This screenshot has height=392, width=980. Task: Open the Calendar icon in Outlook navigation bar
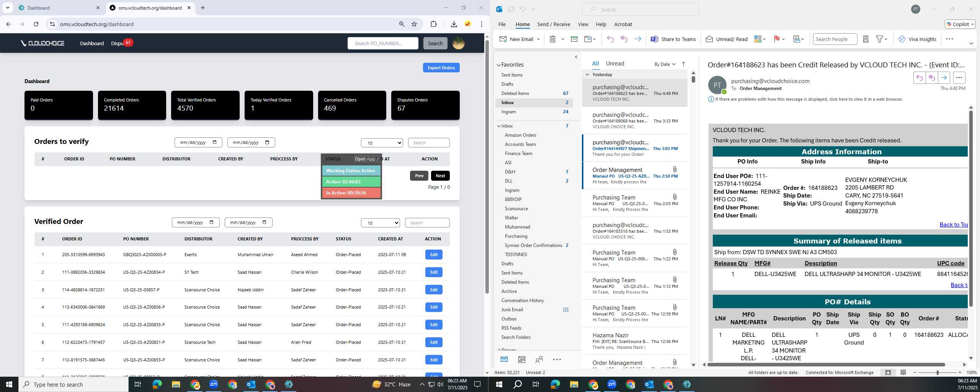(521, 359)
